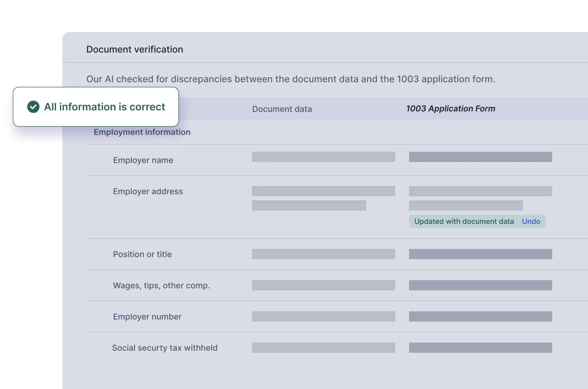
Task: Click the Employer number application form value
Action: (x=480, y=316)
